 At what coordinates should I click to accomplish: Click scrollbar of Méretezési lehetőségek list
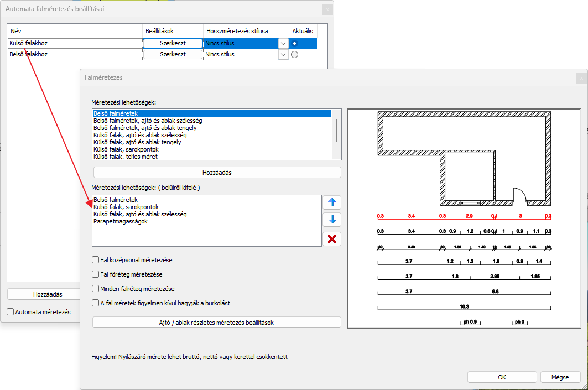click(x=336, y=131)
